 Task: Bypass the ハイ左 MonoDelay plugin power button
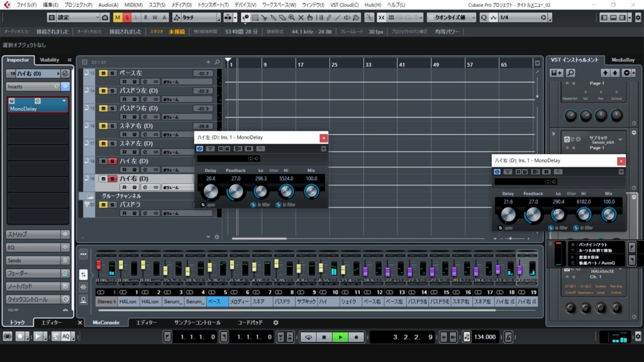[x=199, y=148]
